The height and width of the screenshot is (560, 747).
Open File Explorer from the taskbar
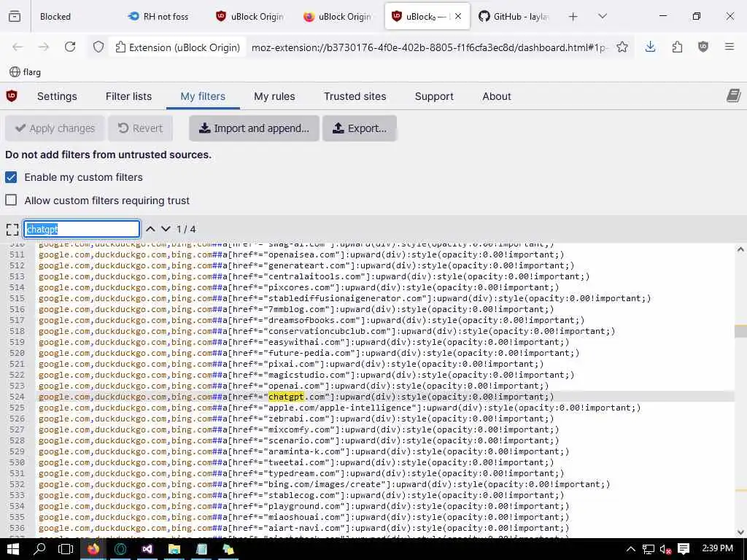point(174,549)
